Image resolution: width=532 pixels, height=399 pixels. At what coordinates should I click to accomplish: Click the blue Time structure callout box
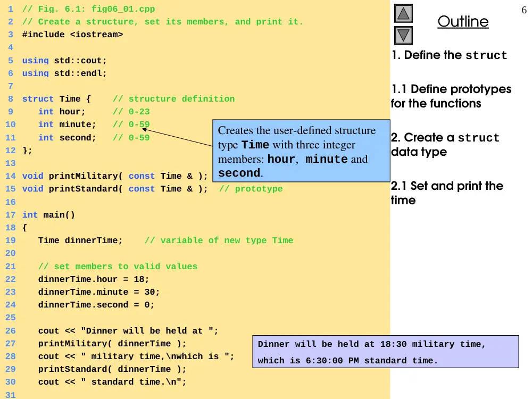(x=301, y=151)
